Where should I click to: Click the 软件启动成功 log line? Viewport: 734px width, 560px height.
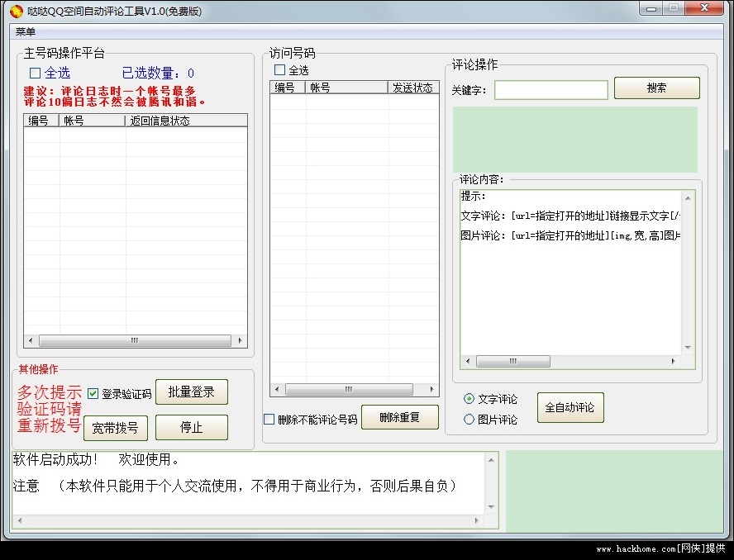pos(97,460)
